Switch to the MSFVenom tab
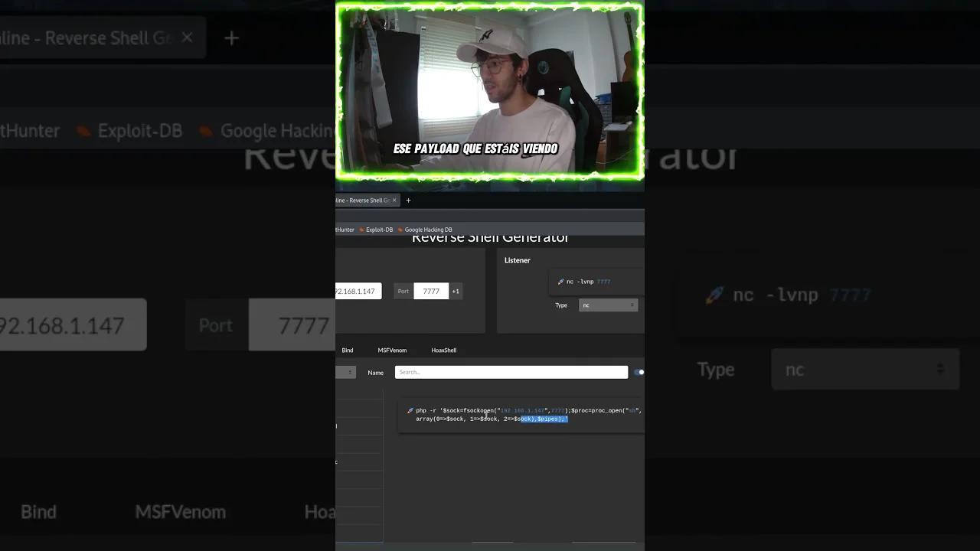This screenshot has width=980, height=551. pos(392,350)
